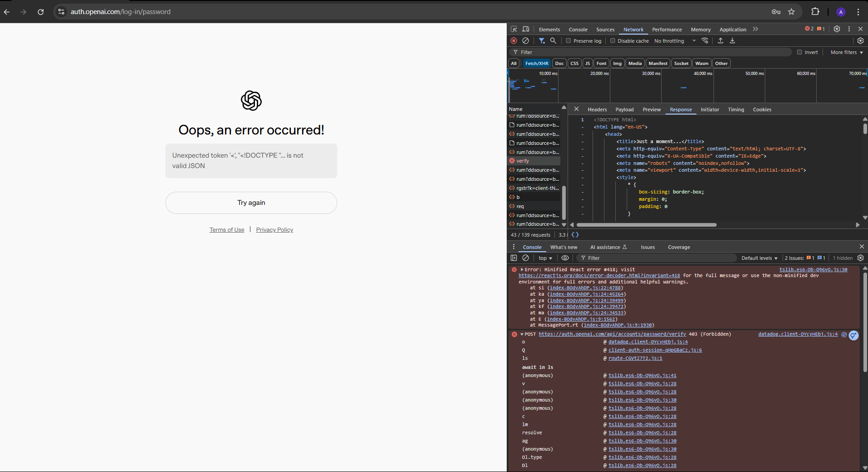Switch to the Issues drawer tab
Screen dimensions: 868x472
(648, 247)
